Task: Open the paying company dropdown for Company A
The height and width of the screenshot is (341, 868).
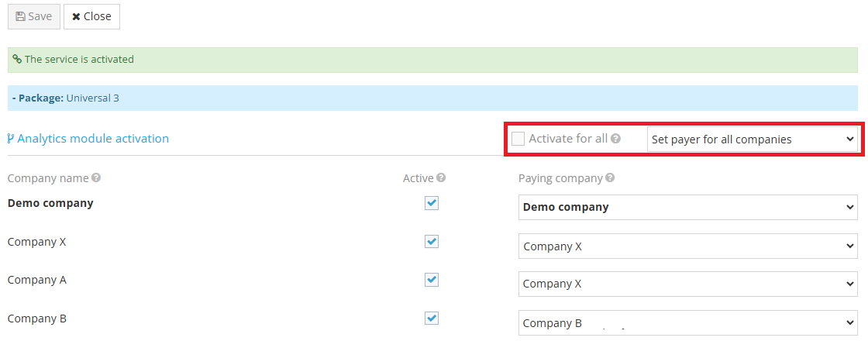Action: coord(687,284)
